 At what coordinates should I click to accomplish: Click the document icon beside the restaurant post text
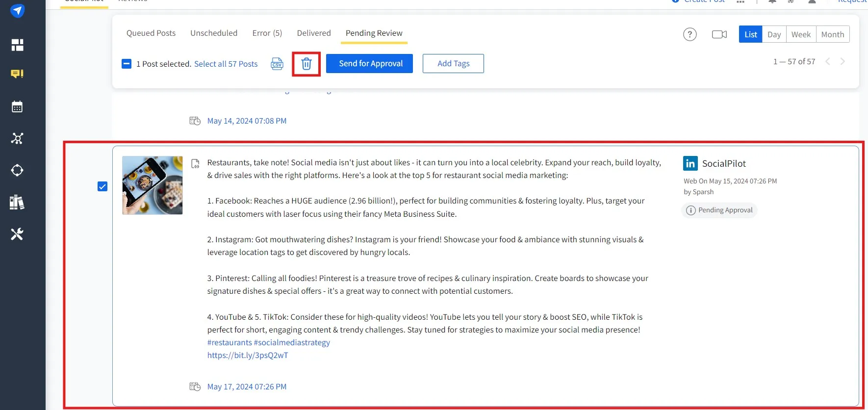[x=195, y=163]
